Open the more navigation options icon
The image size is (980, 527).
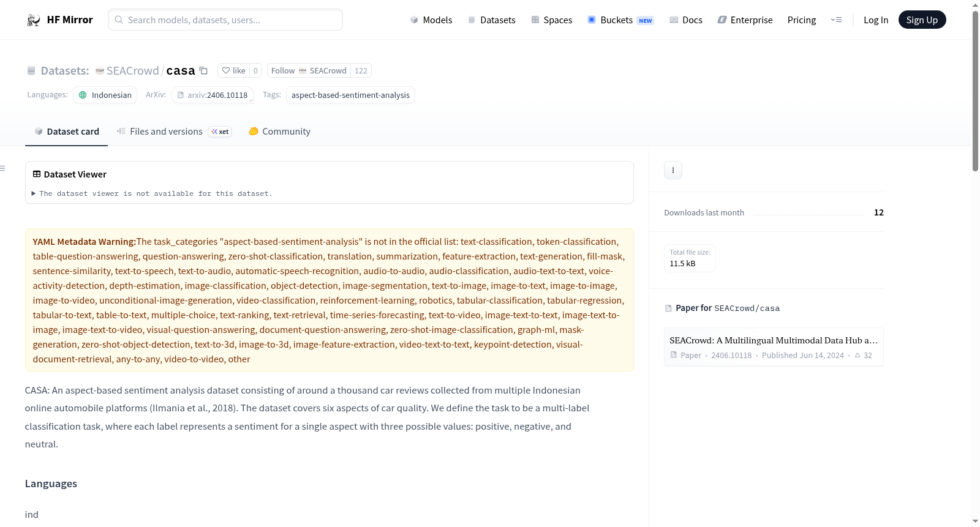point(836,20)
